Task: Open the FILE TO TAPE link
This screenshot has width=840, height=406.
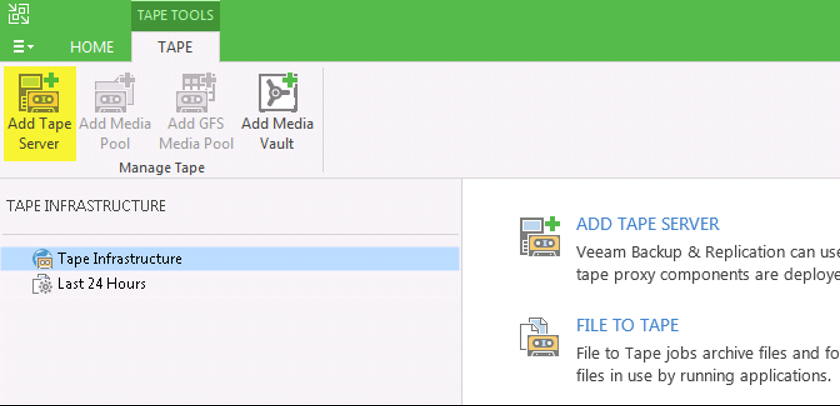Action: pyautogui.click(x=627, y=325)
